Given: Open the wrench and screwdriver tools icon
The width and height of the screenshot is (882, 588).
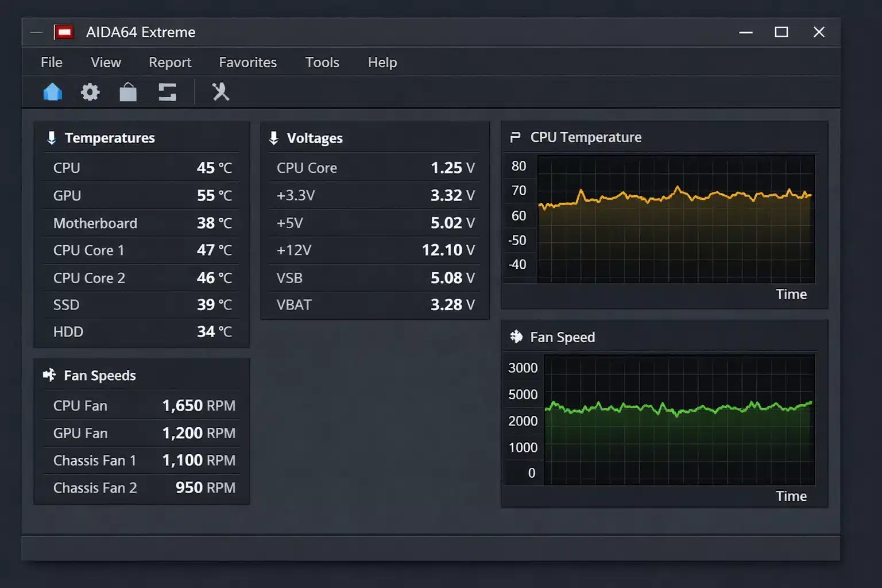Looking at the screenshot, I should 220,92.
